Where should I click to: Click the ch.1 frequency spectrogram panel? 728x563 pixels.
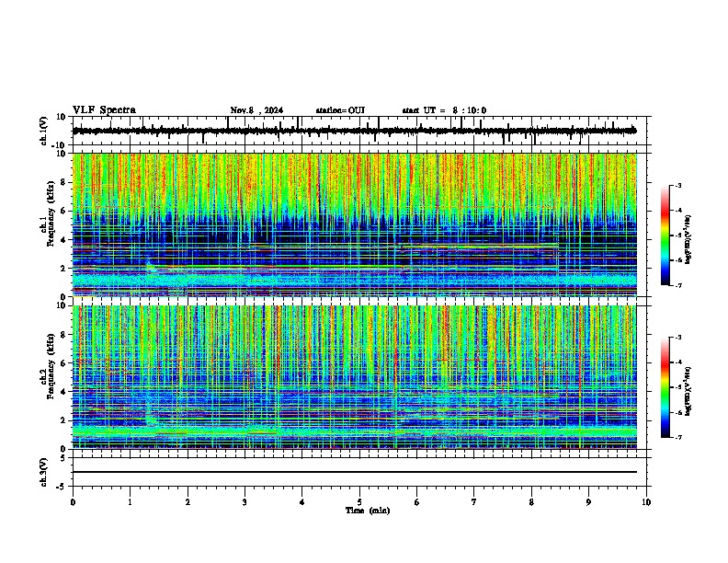tap(354, 224)
